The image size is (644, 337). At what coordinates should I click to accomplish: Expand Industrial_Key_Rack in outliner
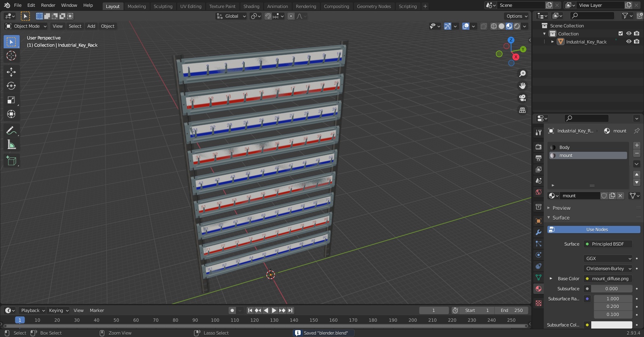pos(553,42)
